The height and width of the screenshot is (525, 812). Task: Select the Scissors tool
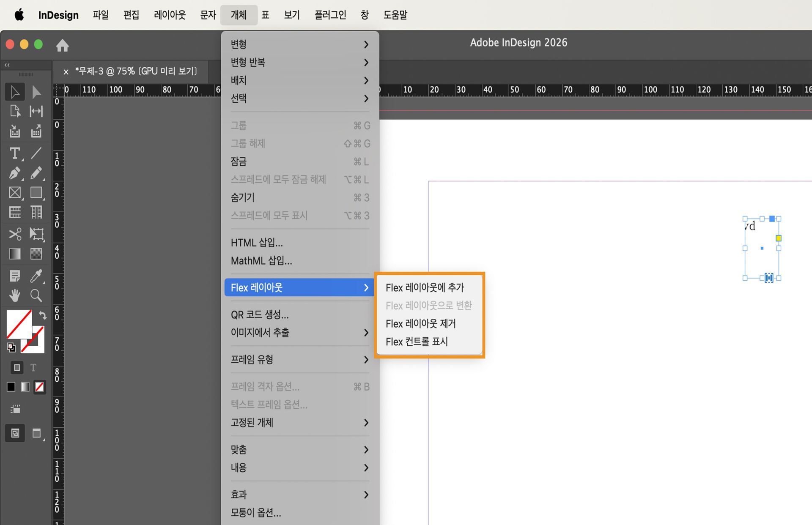click(x=15, y=234)
